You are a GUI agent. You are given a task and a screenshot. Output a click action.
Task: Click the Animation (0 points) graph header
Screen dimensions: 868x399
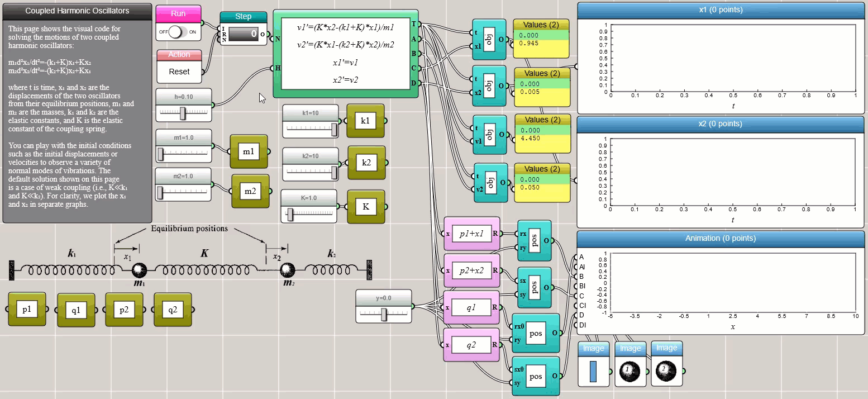720,238
